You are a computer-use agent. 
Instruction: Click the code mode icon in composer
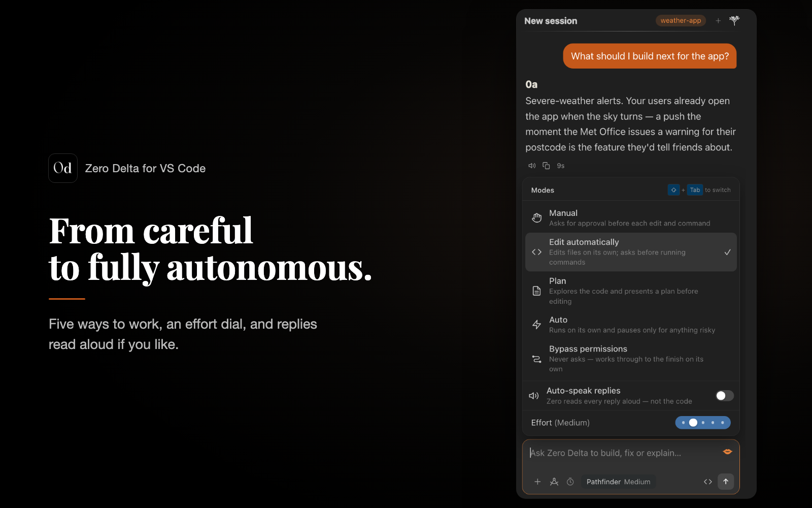point(708,482)
